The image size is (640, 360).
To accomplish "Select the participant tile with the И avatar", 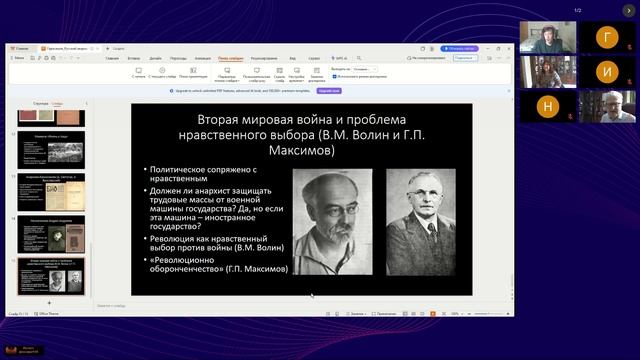I will tap(607, 72).
